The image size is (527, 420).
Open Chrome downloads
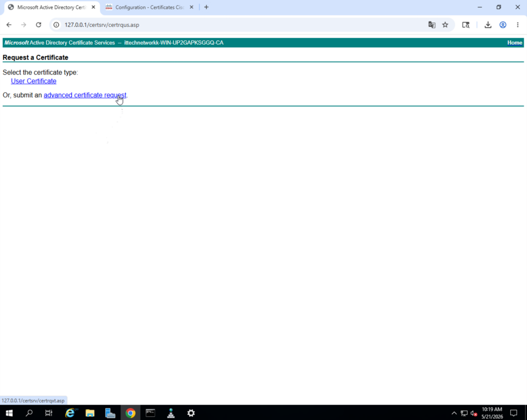(488, 25)
